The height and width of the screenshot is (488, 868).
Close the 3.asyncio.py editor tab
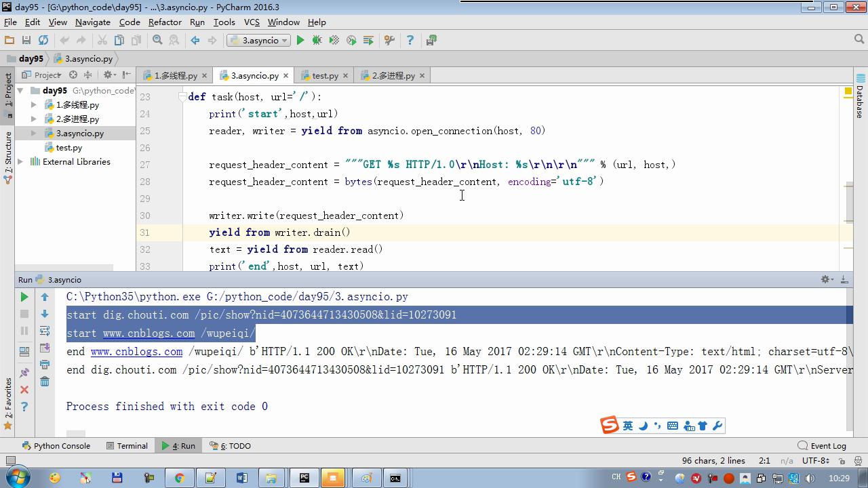(x=286, y=76)
